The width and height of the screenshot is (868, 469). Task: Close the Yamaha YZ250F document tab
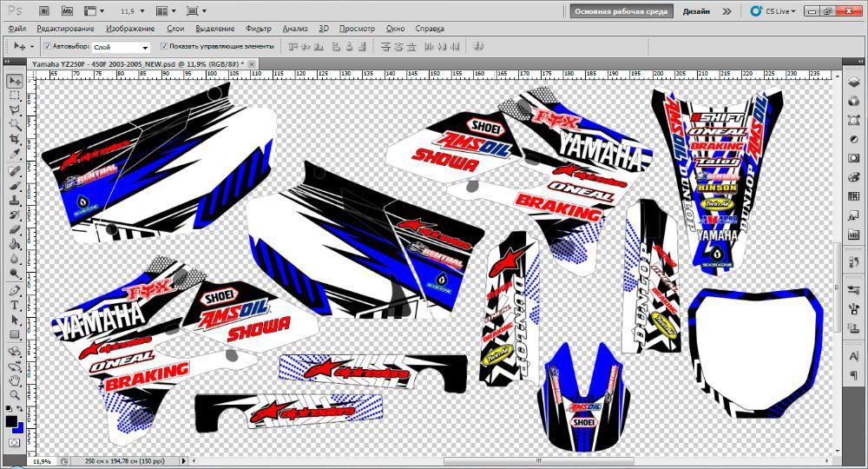point(252,64)
